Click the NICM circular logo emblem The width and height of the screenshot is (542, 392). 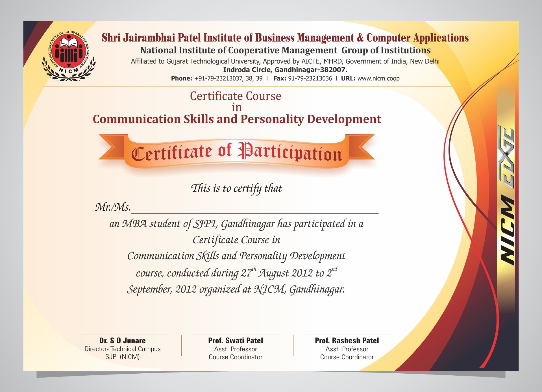tap(69, 56)
